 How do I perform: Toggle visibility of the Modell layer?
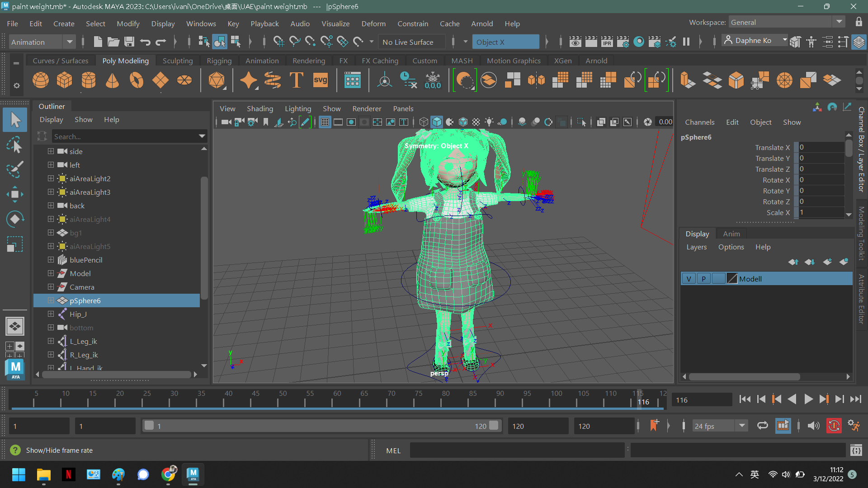coord(689,278)
